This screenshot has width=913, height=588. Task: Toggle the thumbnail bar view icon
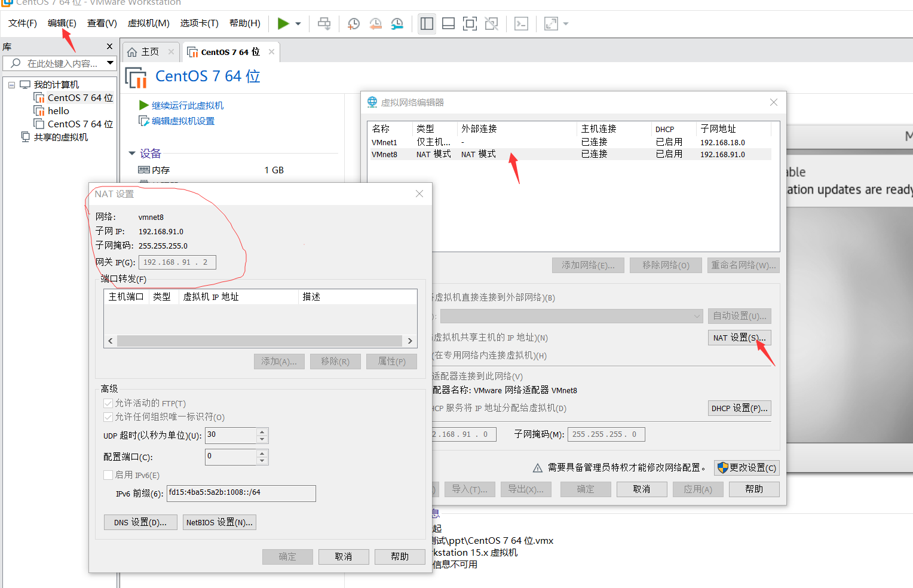coord(448,24)
